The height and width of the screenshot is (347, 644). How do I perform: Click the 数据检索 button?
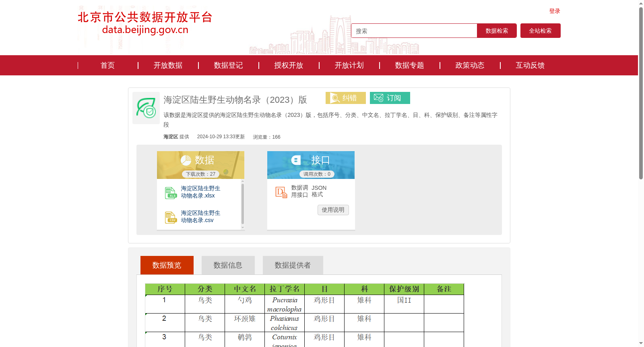click(x=497, y=31)
